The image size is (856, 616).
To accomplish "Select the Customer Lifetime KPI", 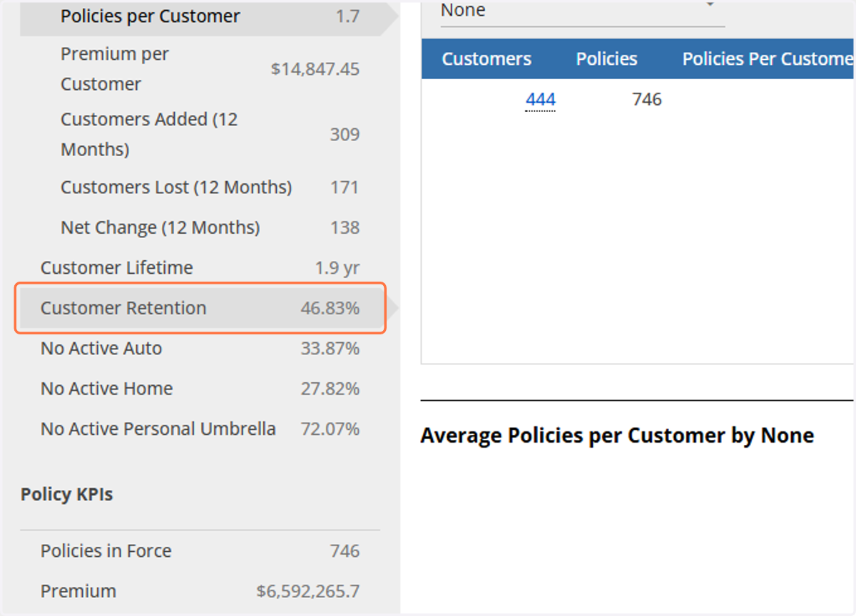I will click(200, 268).
